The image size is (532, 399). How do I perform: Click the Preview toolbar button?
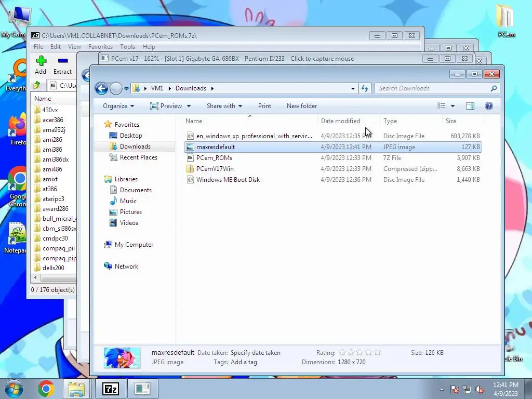[x=166, y=106]
